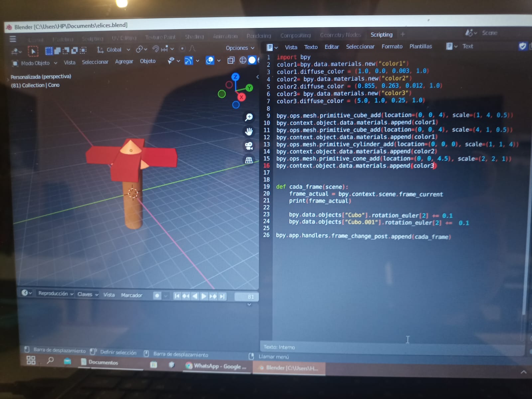Click the blue Z axis gizmo
The height and width of the screenshot is (399, 532).
(235, 77)
